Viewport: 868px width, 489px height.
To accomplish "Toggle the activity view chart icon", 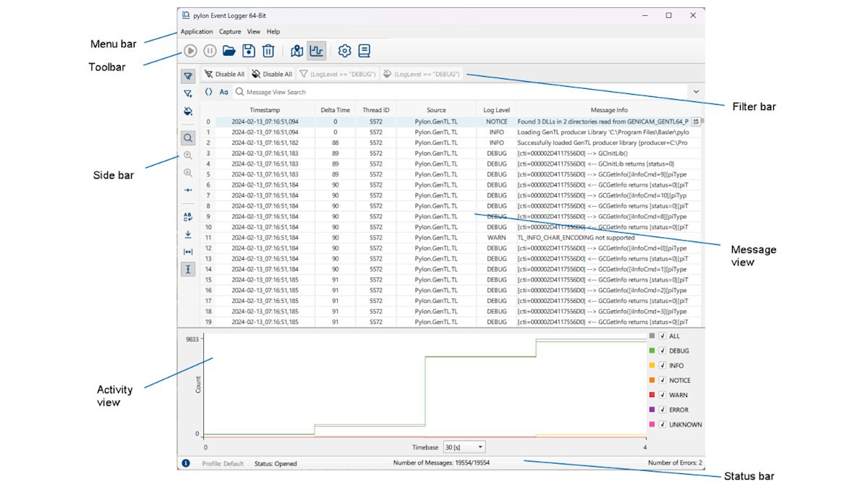I will 316,51.
